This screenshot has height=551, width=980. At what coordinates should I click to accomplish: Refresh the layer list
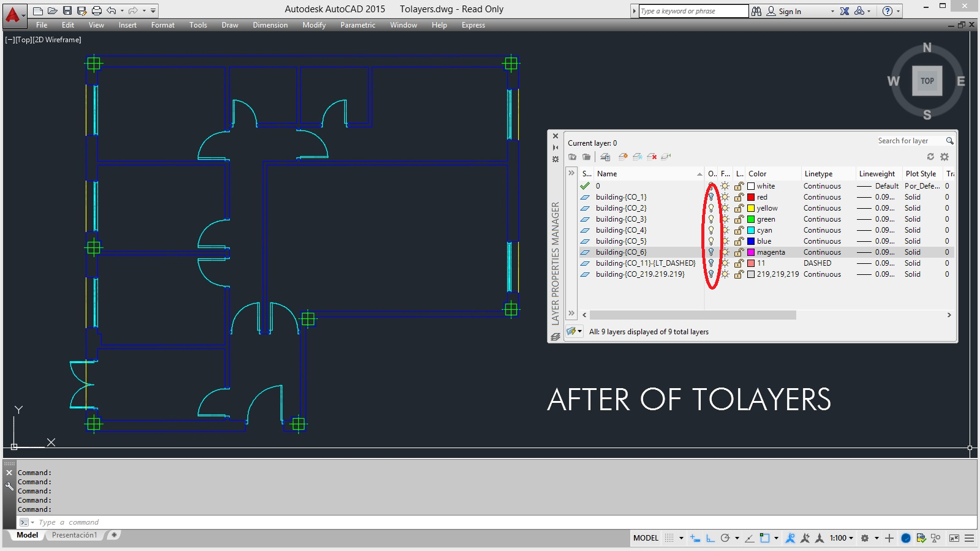[x=930, y=157]
